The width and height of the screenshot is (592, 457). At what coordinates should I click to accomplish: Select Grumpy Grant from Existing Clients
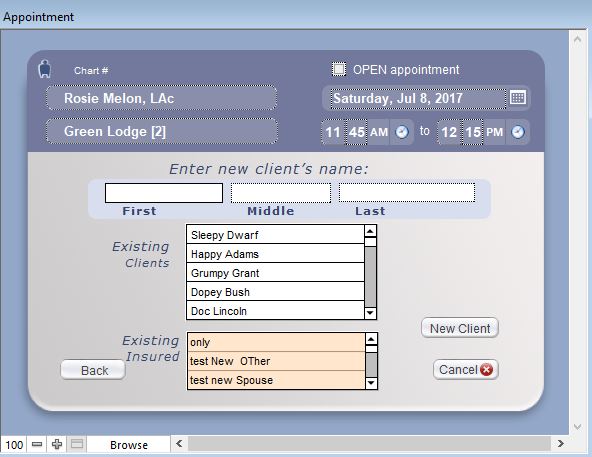pyautogui.click(x=275, y=273)
